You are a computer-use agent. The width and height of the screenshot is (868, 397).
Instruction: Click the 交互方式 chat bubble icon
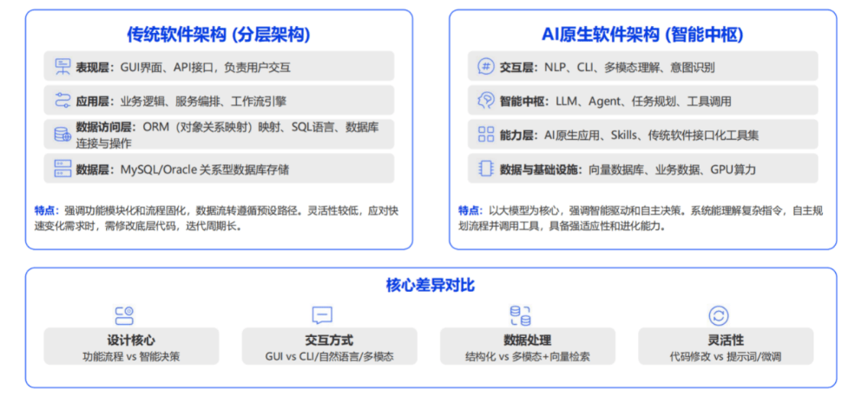tap(322, 315)
